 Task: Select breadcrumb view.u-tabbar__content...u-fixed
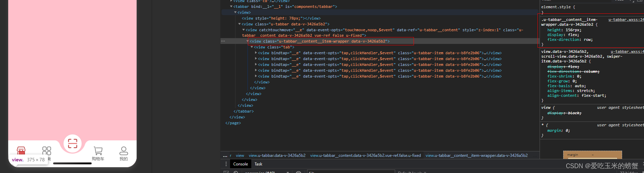click(365, 155)
